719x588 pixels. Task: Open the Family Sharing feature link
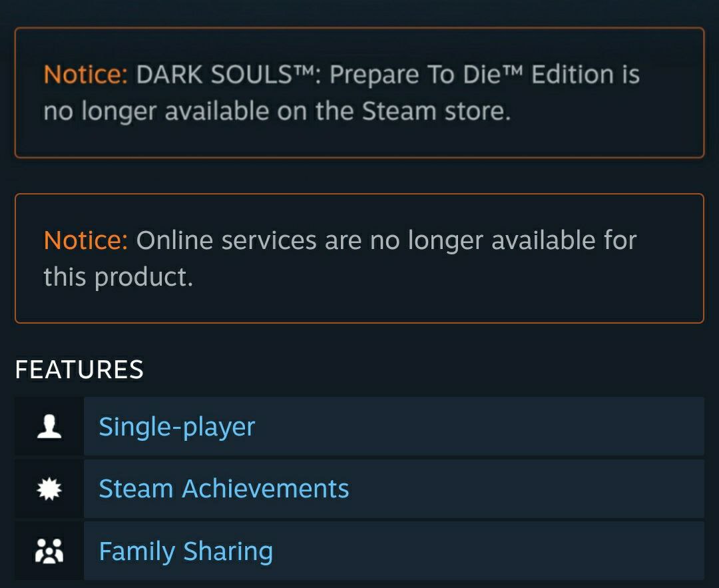click(185, 551)
